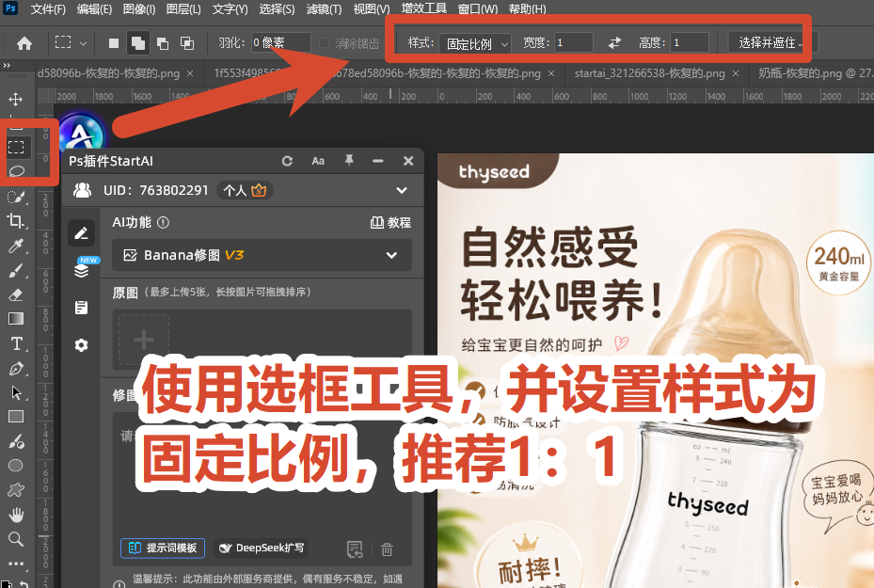Click the prompt history icon beside trash
The image size is (874, 588).
pyautogui.click(x=355, y=549)
